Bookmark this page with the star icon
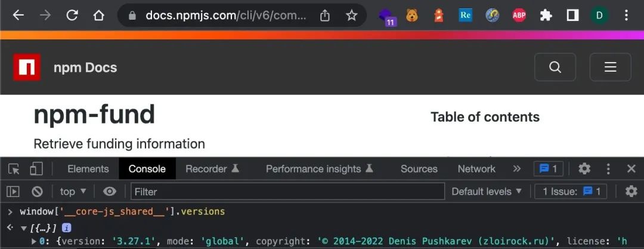 pos(351,16)
